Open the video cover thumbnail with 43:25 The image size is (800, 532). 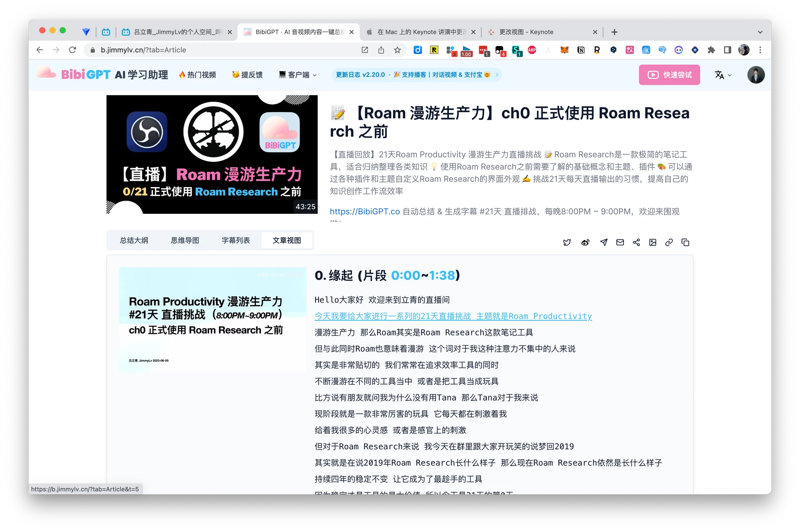coord(212,154)
